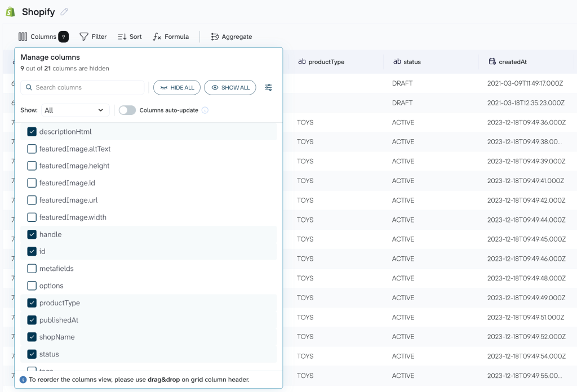
Task: Open the Columns toolbar button
Action: (x=43, y=37)
